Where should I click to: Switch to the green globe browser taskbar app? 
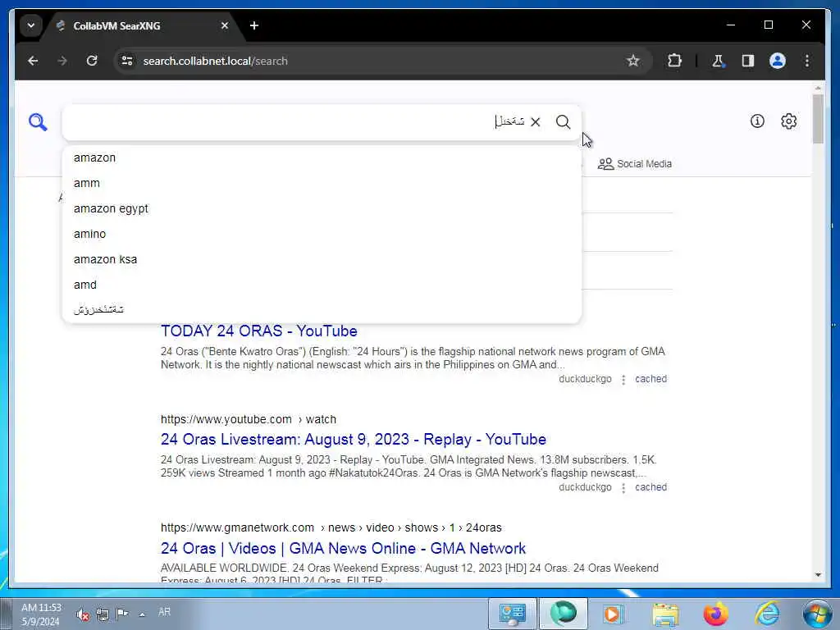point(563,614)
